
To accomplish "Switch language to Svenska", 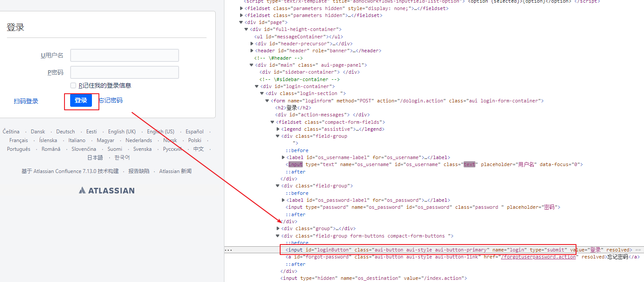I will click(142, 149).
